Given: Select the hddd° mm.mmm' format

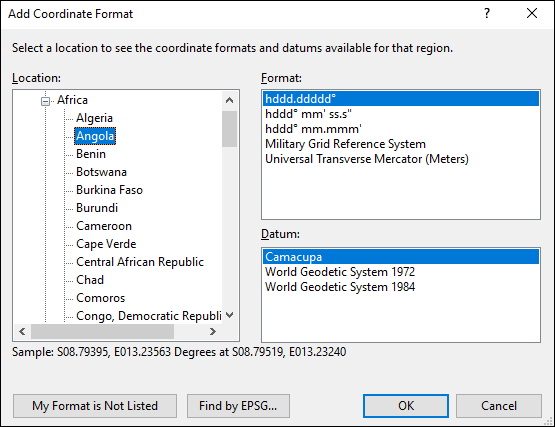Looking at the screenshot, I should (x=401, y=129).
